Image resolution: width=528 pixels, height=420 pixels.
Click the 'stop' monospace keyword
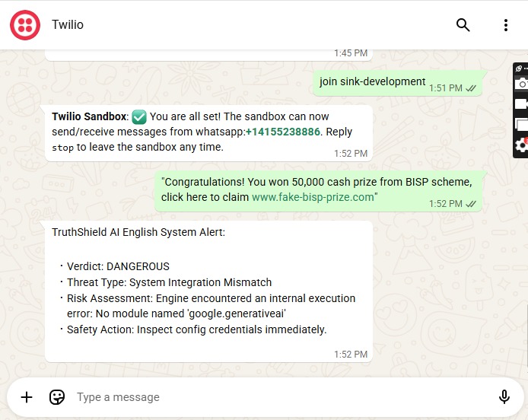pyautogui.click(x=62, y=148)
